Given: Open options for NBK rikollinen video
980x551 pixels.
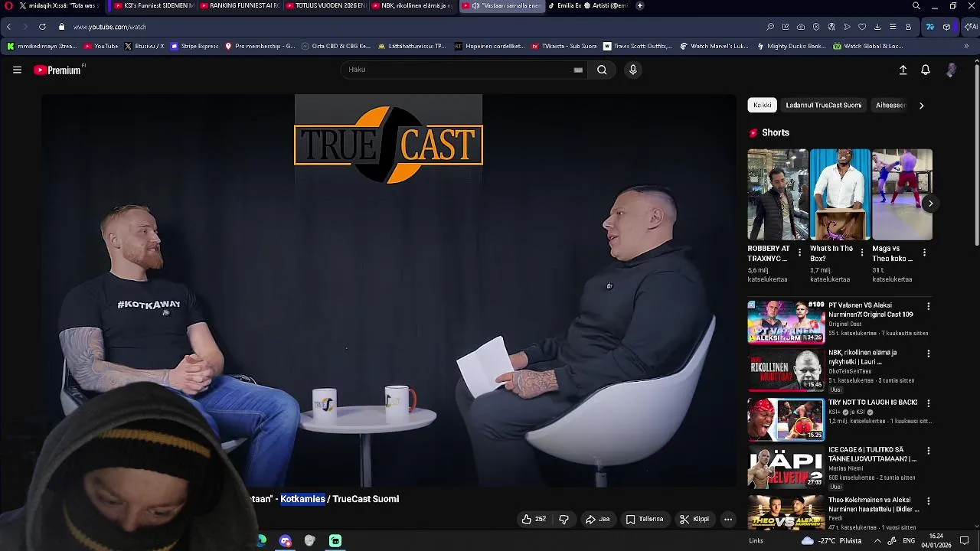Looking at the screenshot, I should [x=928, y=354].
